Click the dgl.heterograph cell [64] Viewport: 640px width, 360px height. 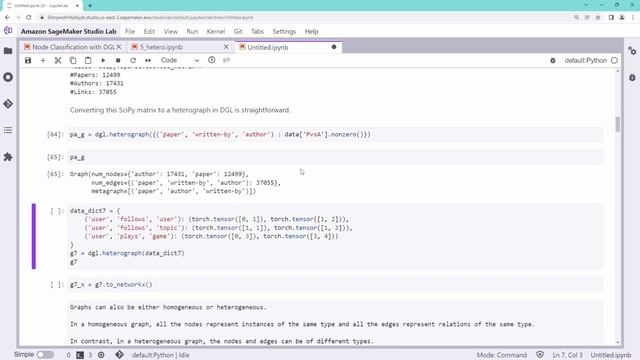click(x=335, y=134)
